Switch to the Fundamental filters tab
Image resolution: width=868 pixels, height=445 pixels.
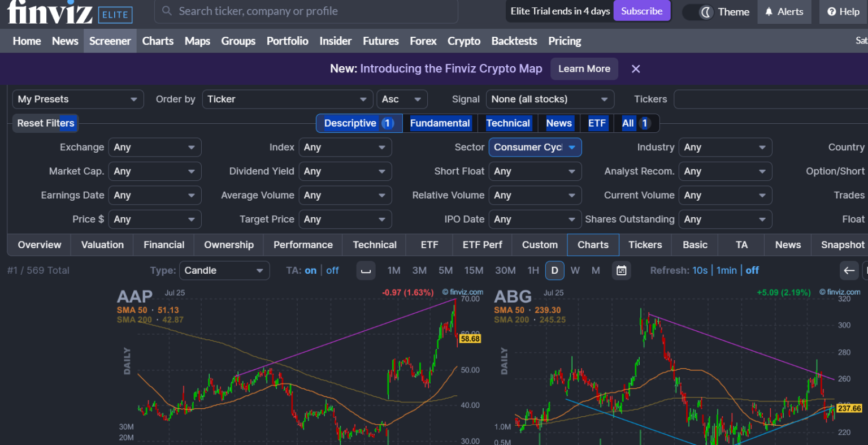[x=440, y=123]
